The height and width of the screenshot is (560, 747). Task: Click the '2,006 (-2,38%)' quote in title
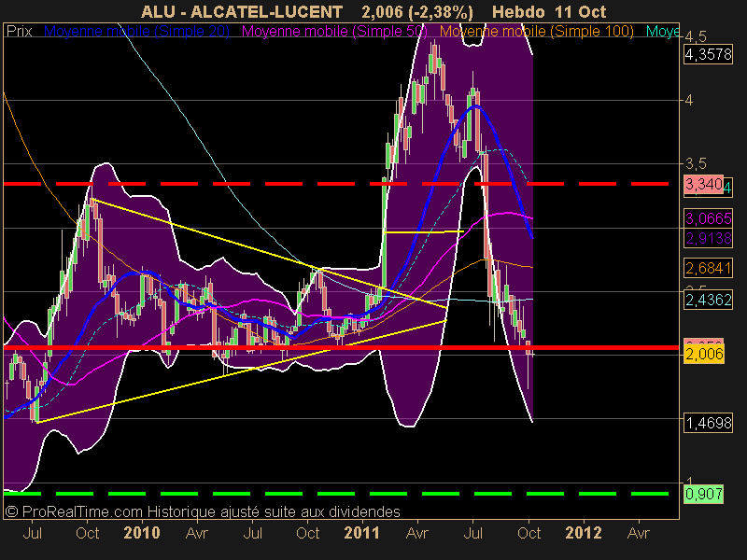pyautogui.click(x=417, y=11)
